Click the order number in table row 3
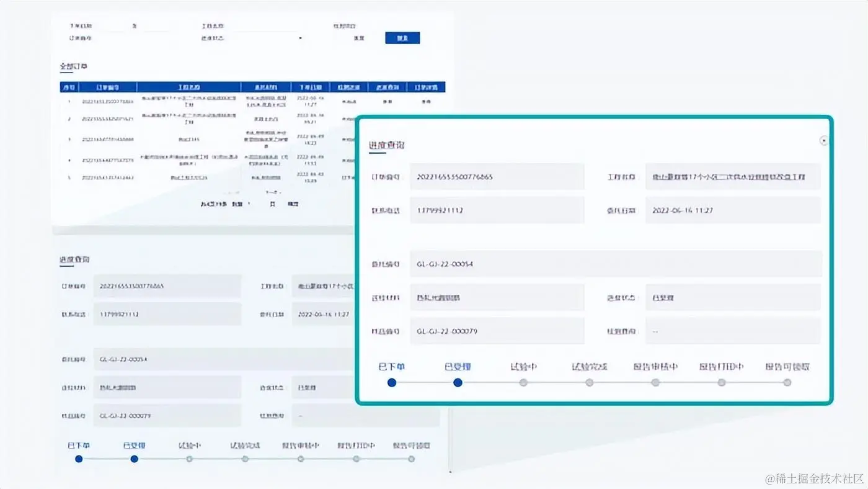This screenshot has width=868, height=489. click(x=108, y=140)
